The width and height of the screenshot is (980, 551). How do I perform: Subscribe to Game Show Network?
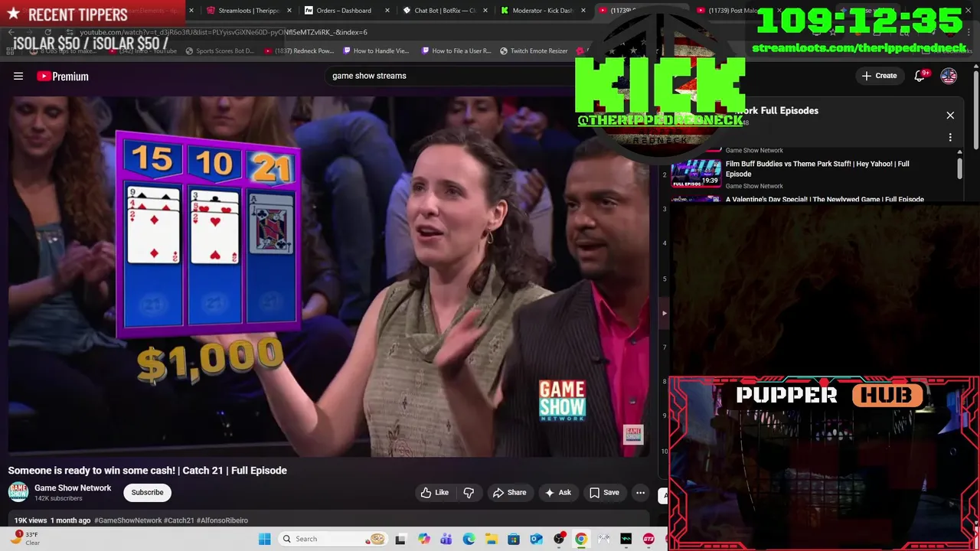coord(147,493)
